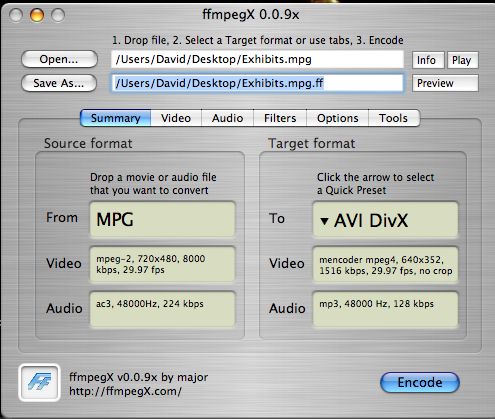Viewport: 495px width, 419px height.
Task: Click the Save As path field Exhibits.mpg.ff
Action: 257,83
